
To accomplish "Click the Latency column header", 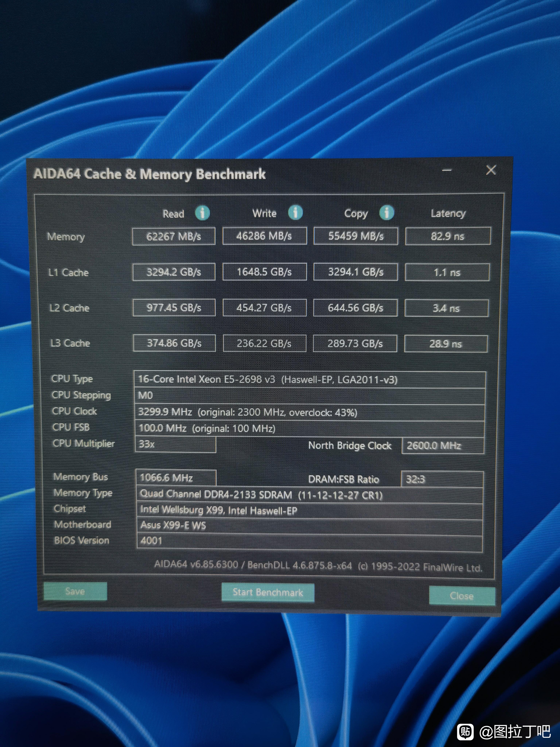I will [448, 214].
